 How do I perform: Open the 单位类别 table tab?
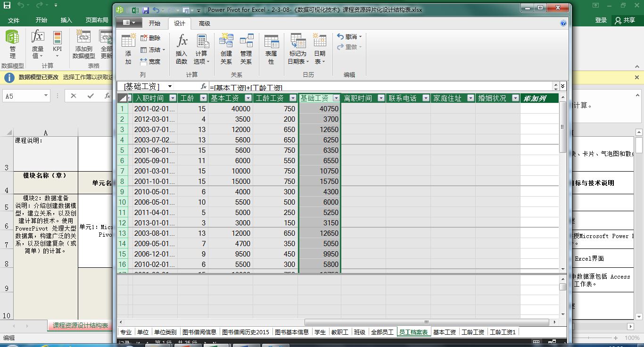165,332
